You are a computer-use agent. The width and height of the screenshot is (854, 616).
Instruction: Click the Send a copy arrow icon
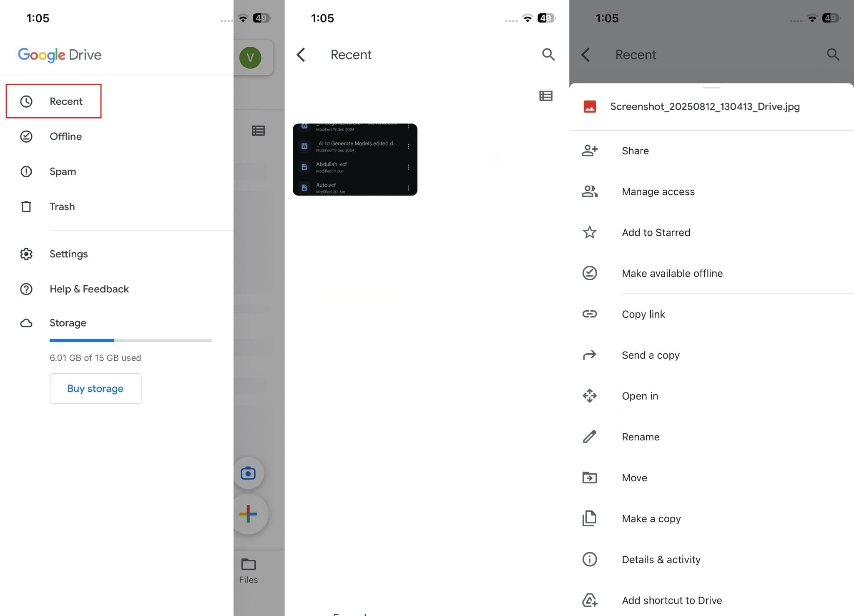click(590, 355)
